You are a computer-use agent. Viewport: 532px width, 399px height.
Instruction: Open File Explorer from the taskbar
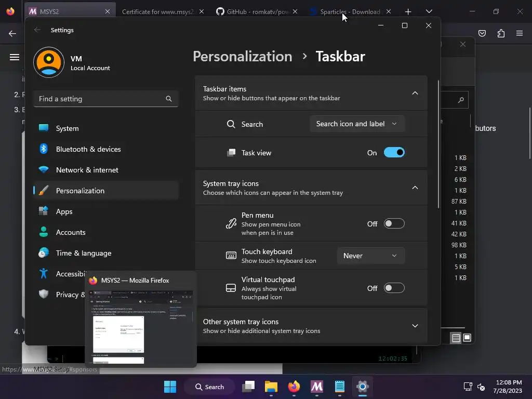pyautogui.click(x=271, y=387)
